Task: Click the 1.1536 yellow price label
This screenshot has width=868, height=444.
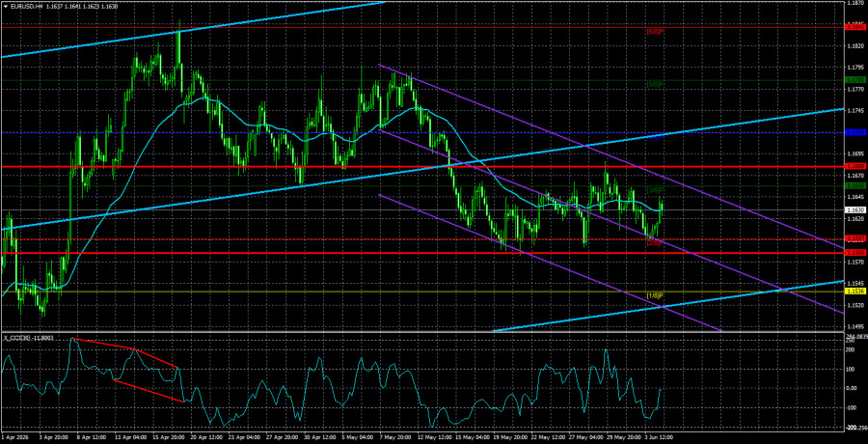Action: pos(854,291)
